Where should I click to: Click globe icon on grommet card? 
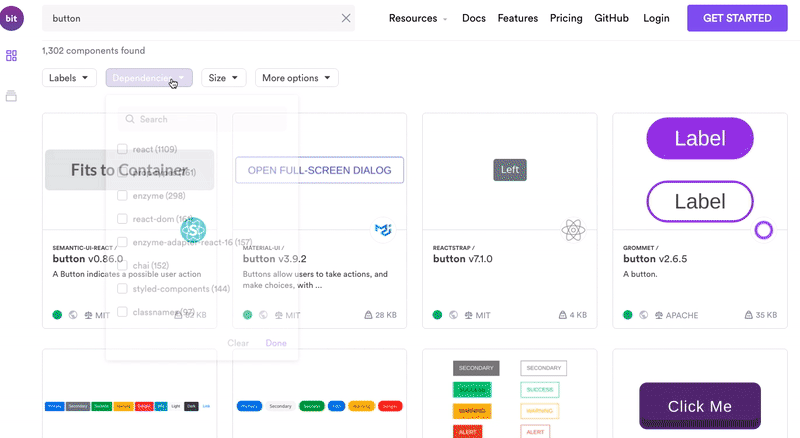coord(643,315)
